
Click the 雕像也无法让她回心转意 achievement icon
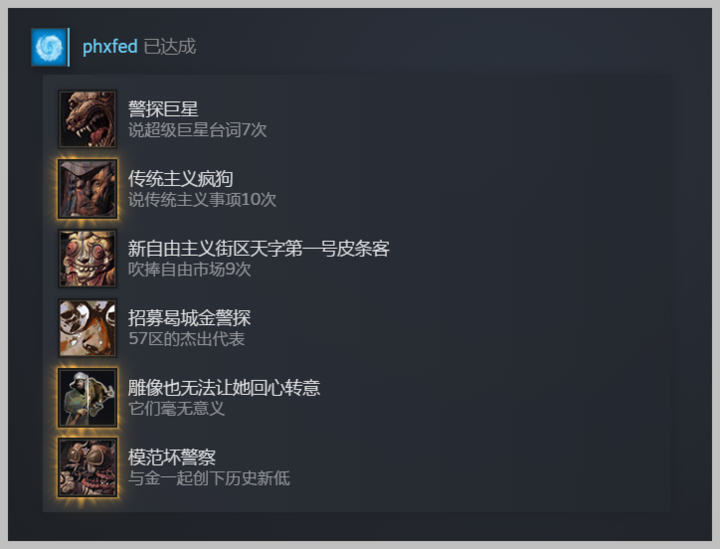click(87, 398)
